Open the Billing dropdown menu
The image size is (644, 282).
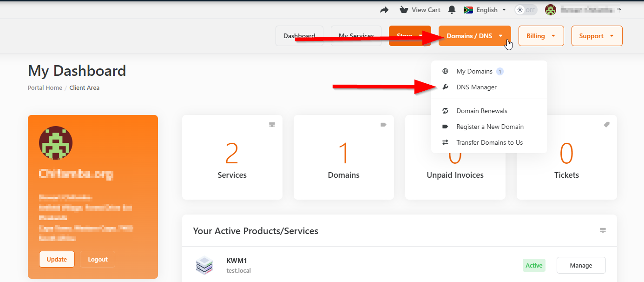point(541,36)
